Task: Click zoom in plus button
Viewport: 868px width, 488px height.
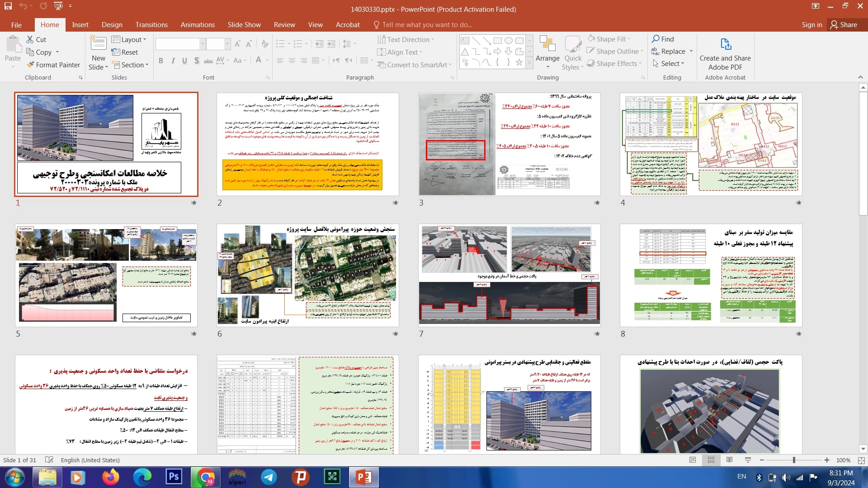Action: (x=827, y=460)
